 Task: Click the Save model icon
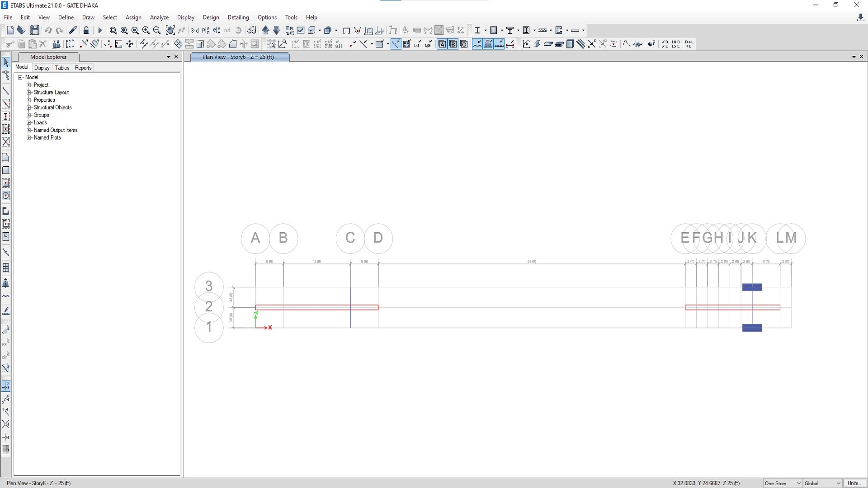coord(35,30)
